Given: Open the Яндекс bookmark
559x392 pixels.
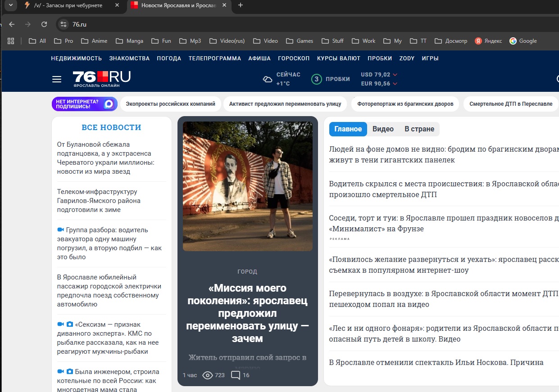Looking at the screenshot, I should (488, 41).
